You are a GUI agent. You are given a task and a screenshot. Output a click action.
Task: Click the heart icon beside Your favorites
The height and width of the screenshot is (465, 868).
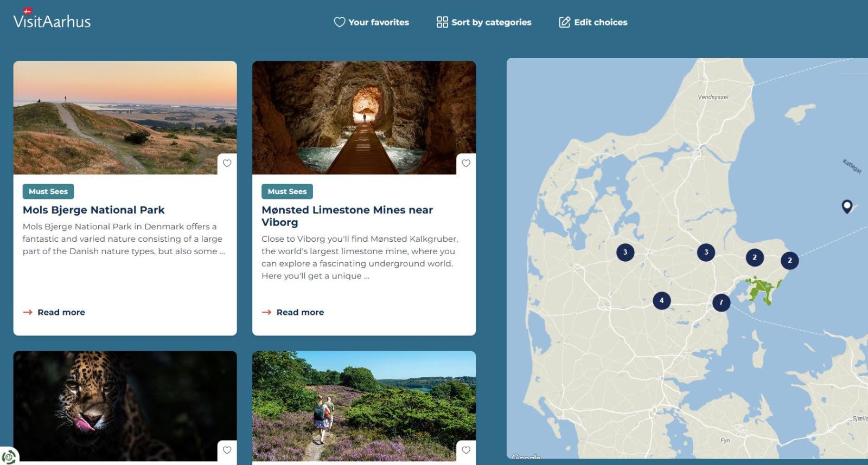pos(340,22)
